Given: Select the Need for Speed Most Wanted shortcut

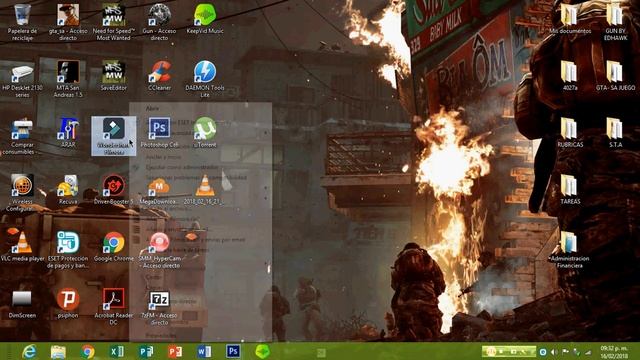Looking at the screenshot, I should click(x=113, y=22).
